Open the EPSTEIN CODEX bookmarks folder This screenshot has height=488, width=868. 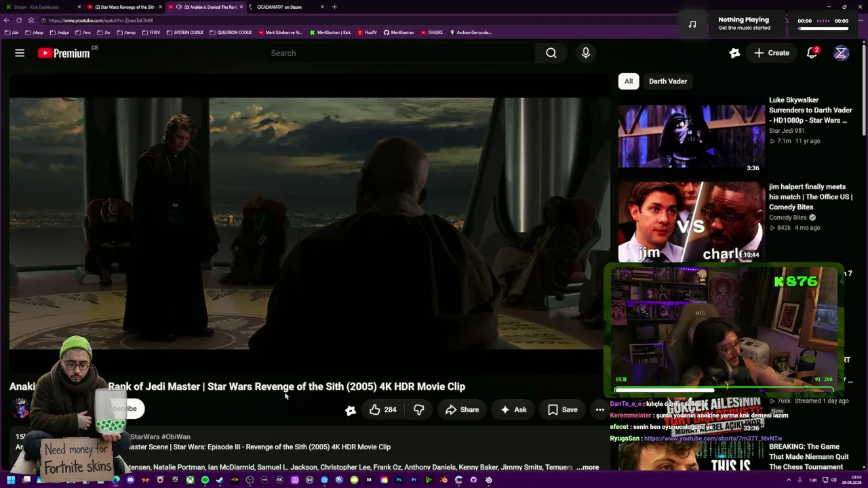coord(185,33)
